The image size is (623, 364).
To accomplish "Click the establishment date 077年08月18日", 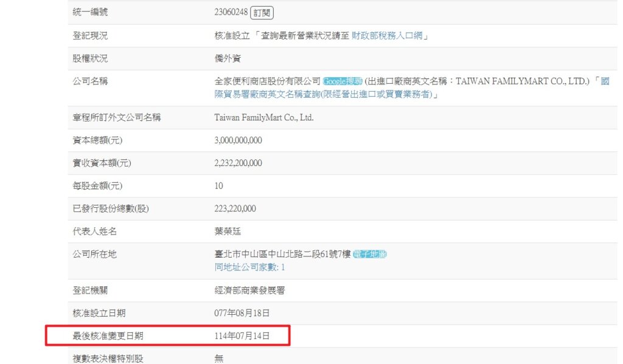I will [242, 313].
